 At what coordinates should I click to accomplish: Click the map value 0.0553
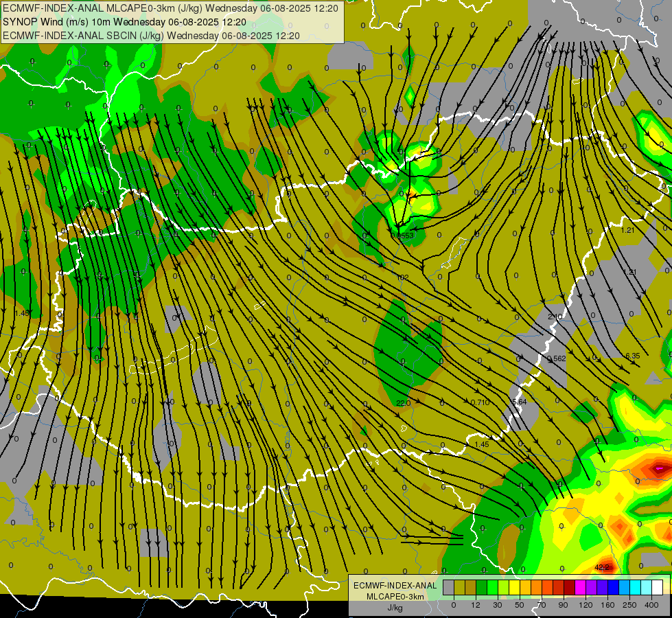click(x=402, y=236)
